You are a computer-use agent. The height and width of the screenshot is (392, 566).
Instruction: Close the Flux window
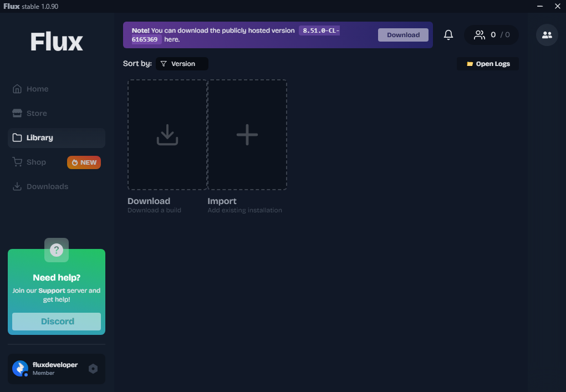[x=557, y=6]
